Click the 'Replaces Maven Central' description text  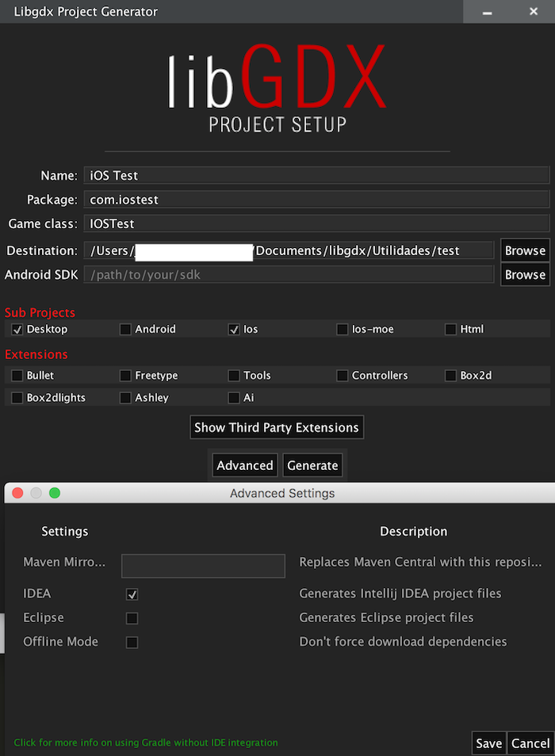[x=420, y=562]
